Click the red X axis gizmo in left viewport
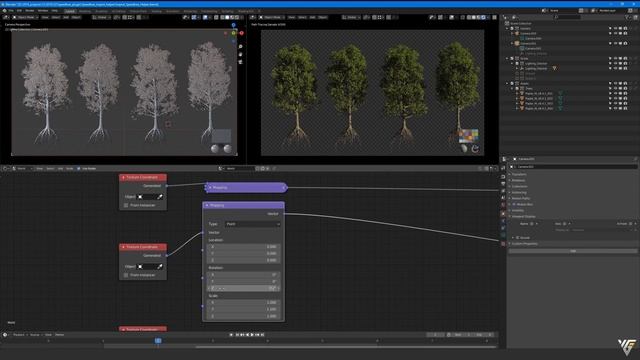 241,33
